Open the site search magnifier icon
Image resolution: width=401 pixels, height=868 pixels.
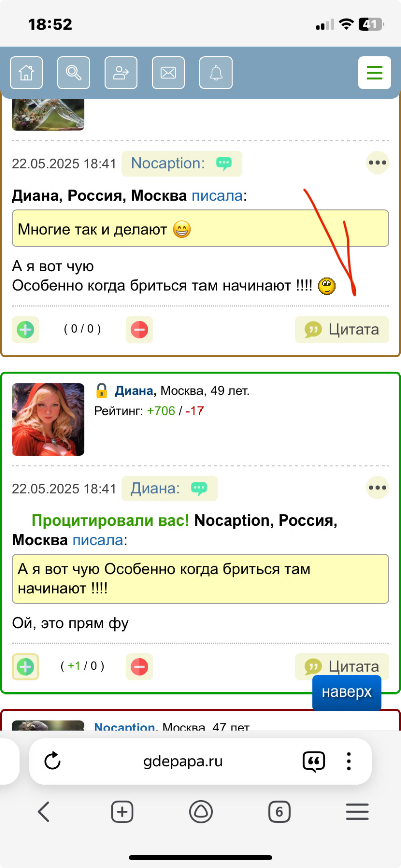pyautogui.click(x=74, y=73)
